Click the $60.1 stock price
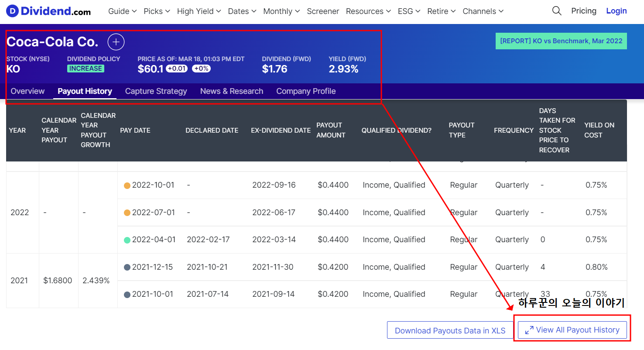The width and height of the screenshot is (644, 350). 150,69
